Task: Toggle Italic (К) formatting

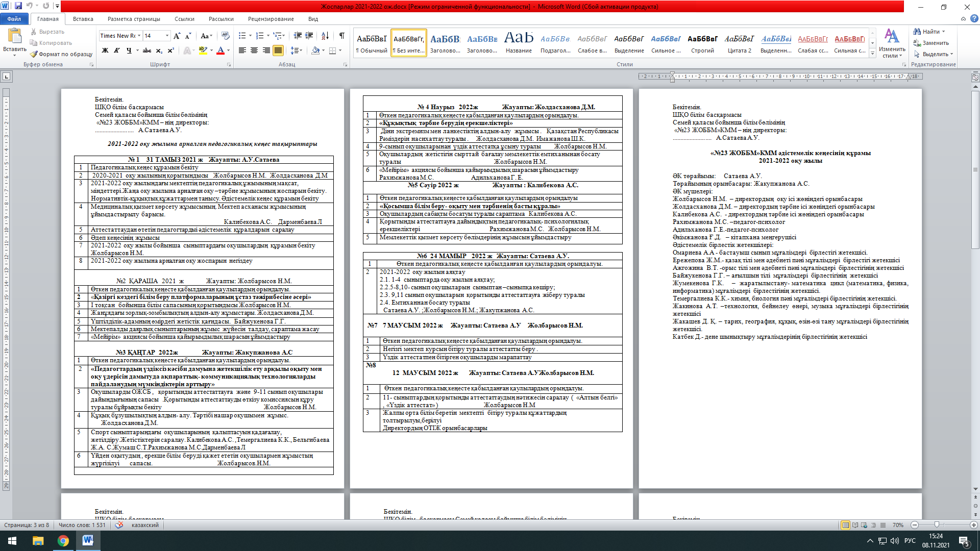Action: pos(117,51)
